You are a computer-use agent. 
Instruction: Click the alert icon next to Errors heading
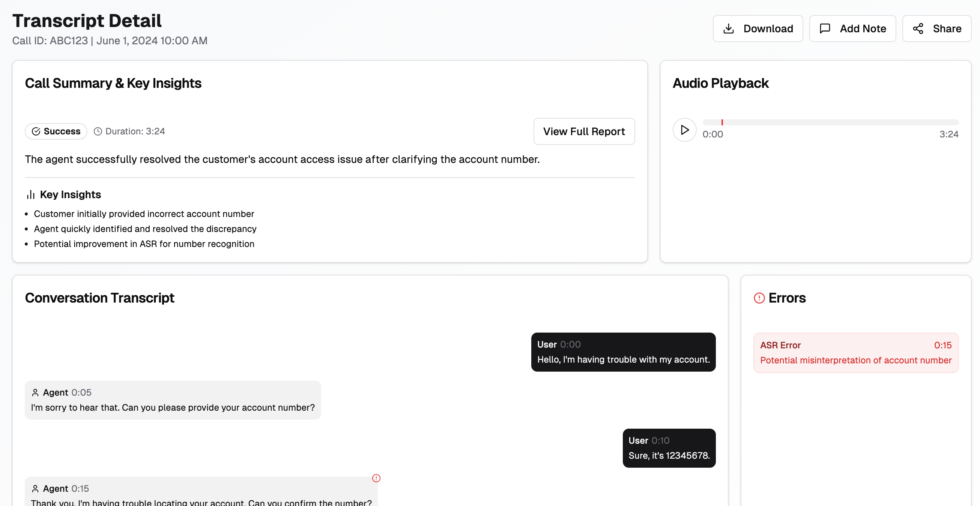(759, 298)
